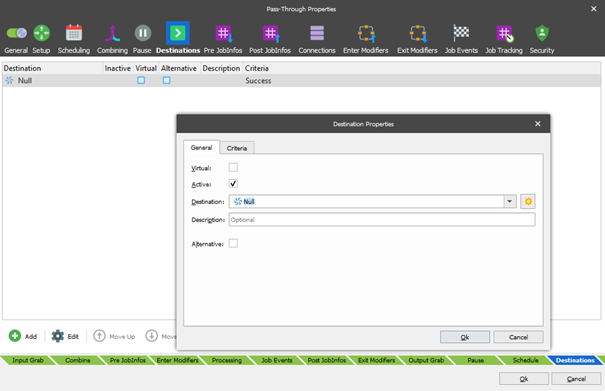Go to the Post JobInfos pipeline step
The image size is (605, 391).
tap(327, 361)
